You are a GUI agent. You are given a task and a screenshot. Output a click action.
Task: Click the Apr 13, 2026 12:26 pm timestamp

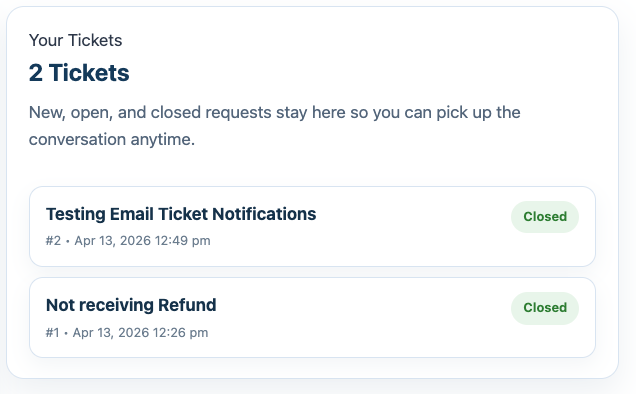140,333
